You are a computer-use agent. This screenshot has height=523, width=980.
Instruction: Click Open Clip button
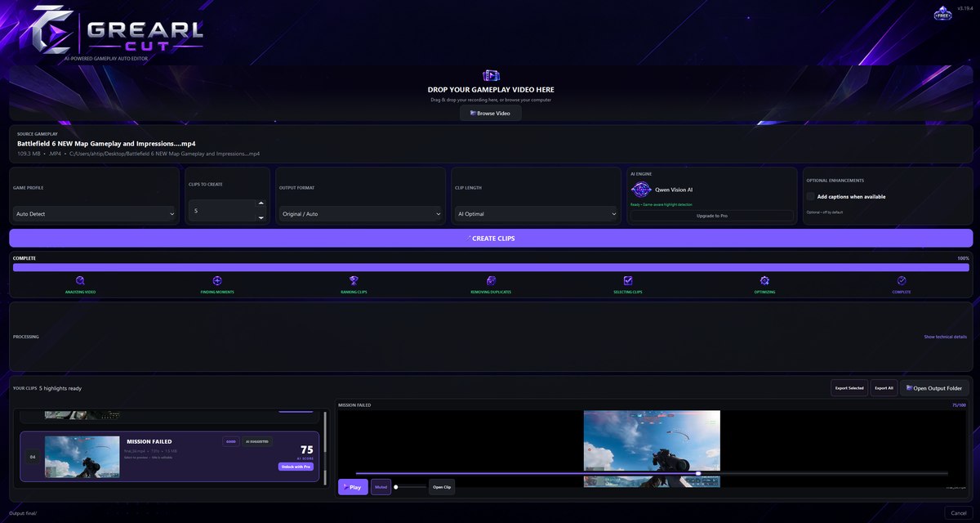tap(442, 487)
